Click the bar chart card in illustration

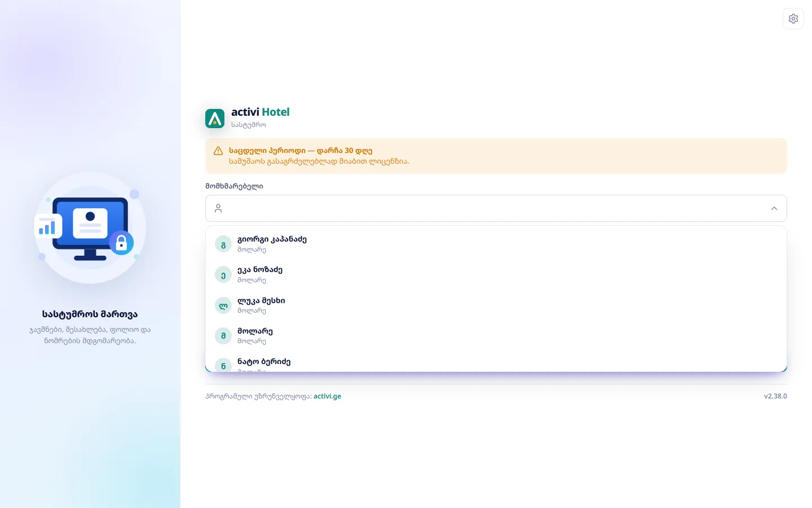[x=48, y=226]
